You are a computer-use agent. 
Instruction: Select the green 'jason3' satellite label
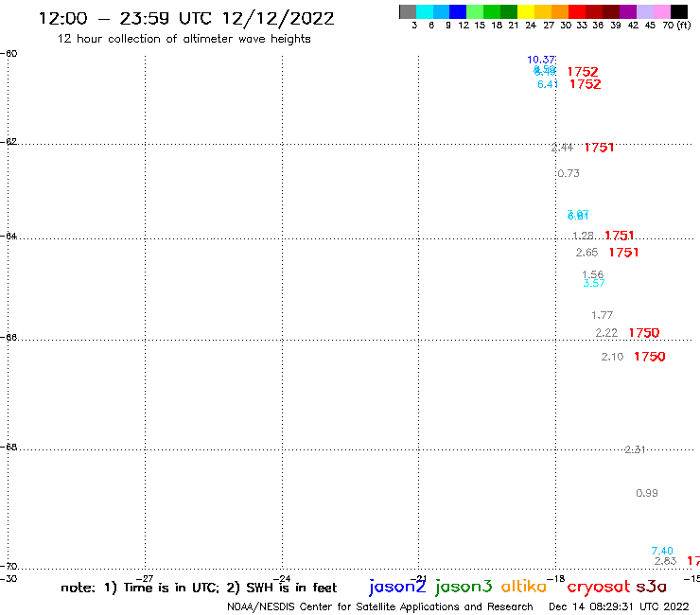464,587
